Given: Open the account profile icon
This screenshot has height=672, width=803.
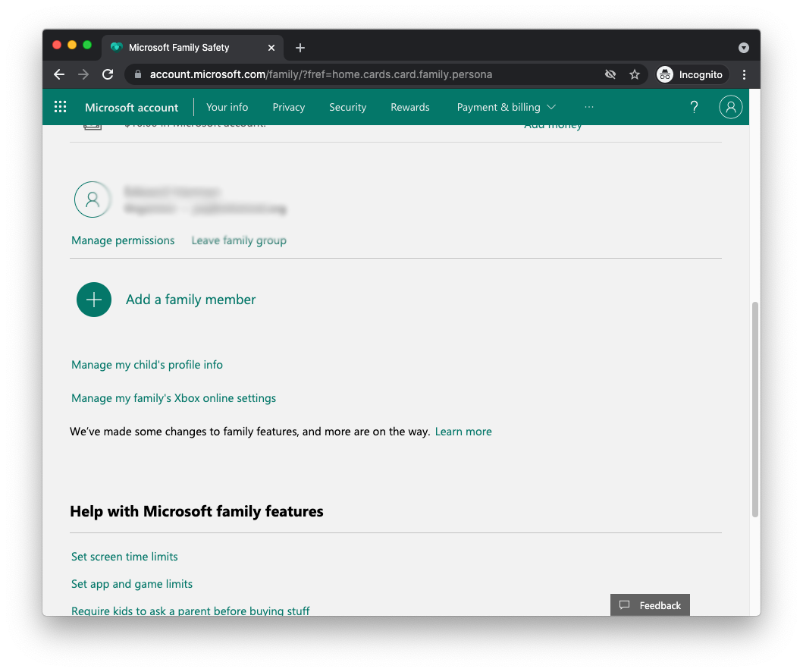Looking at the screenshot, I should (x=731, y=107).
